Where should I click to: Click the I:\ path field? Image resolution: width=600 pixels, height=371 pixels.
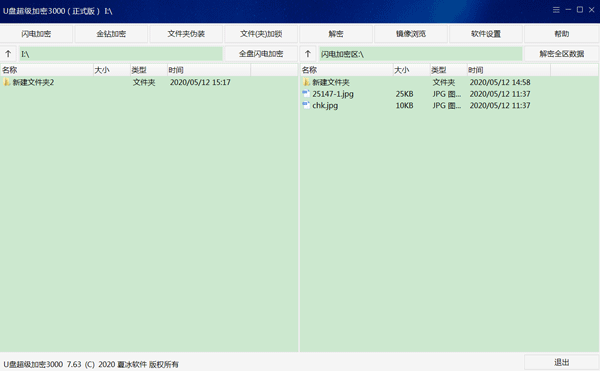tap(121, 54)
